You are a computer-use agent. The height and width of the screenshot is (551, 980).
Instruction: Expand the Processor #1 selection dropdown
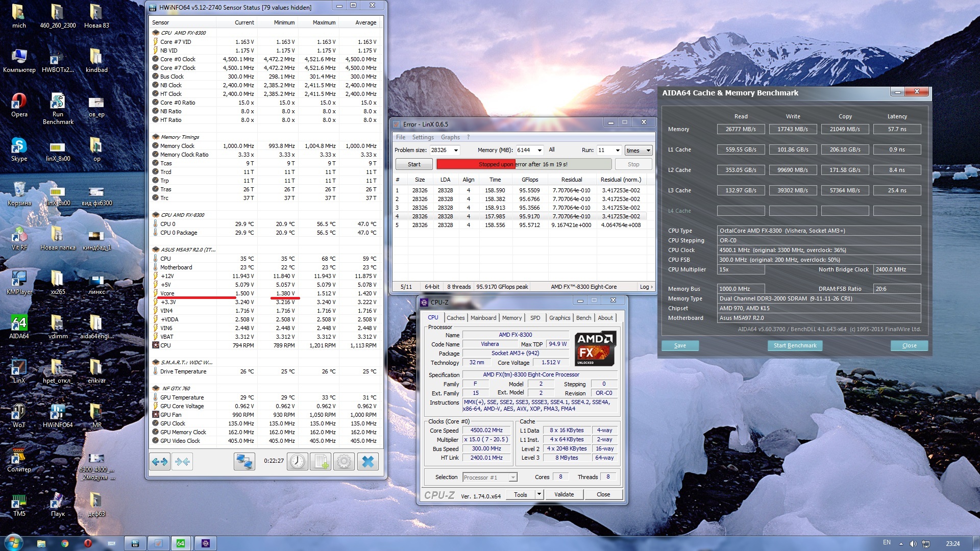click(x=513, y=478)
